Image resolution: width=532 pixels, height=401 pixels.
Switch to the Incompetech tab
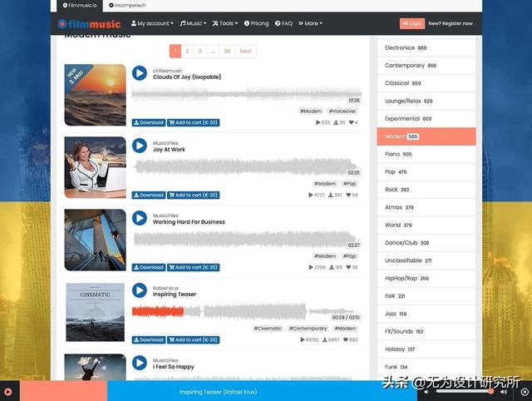[x=127, y=6]
